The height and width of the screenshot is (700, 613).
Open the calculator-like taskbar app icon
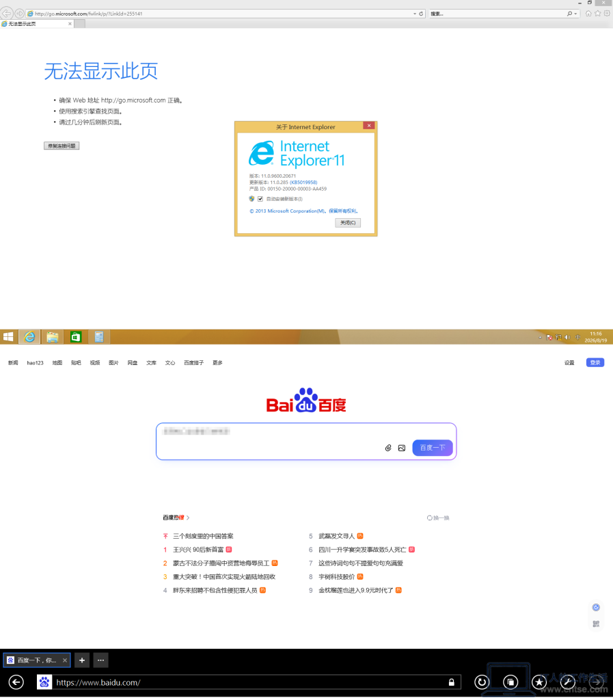pos(99,337)
